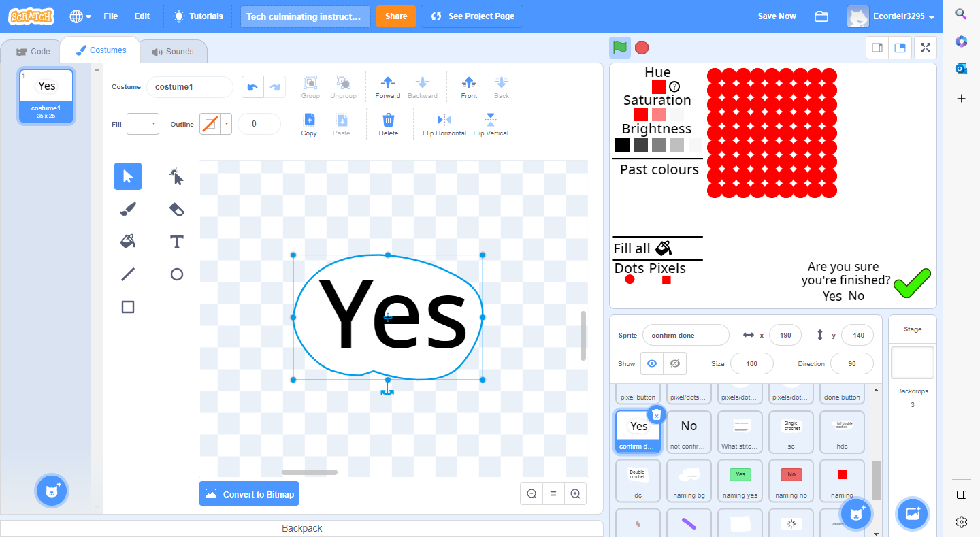Click the Convert to Bitmap button

[249, 493]
